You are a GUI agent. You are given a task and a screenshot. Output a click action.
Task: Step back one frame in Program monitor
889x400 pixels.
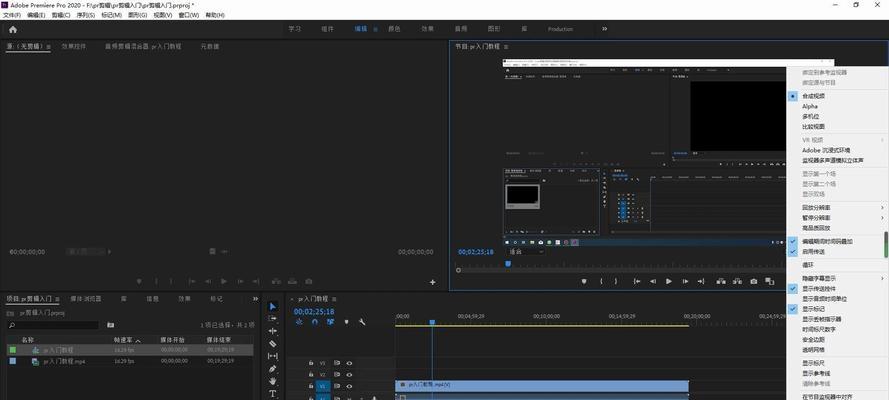point(653,281)
